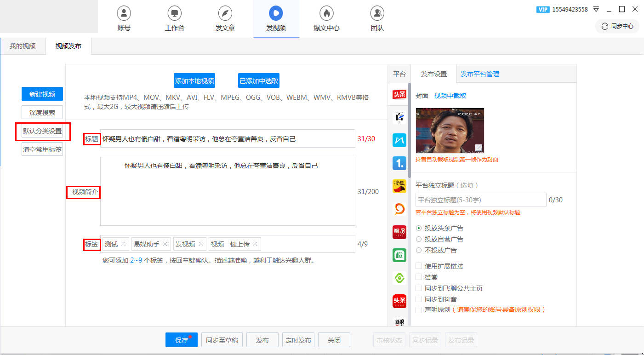
Task: Select the 头条 platform in the platform list
Action: click(x=399, y=94)
